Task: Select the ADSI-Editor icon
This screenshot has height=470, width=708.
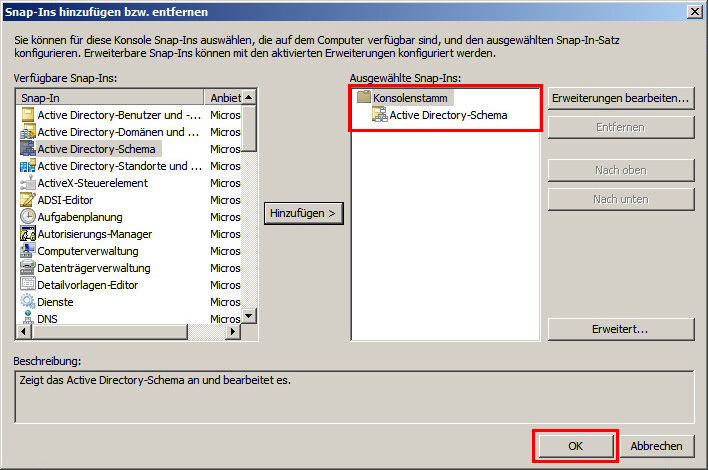Action: [x=28, y=200]
